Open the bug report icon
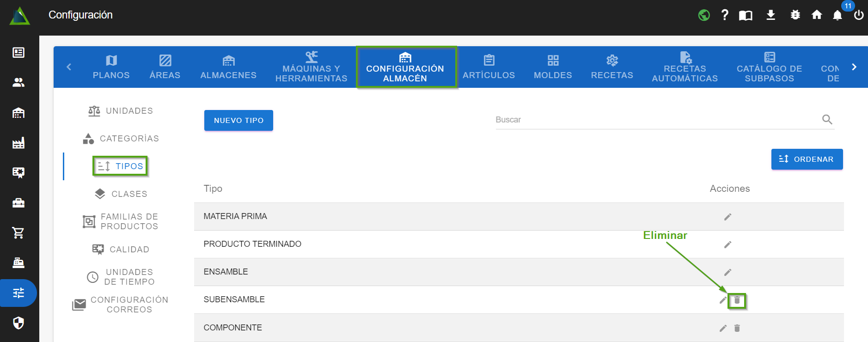868x342 pixels. 795,15
